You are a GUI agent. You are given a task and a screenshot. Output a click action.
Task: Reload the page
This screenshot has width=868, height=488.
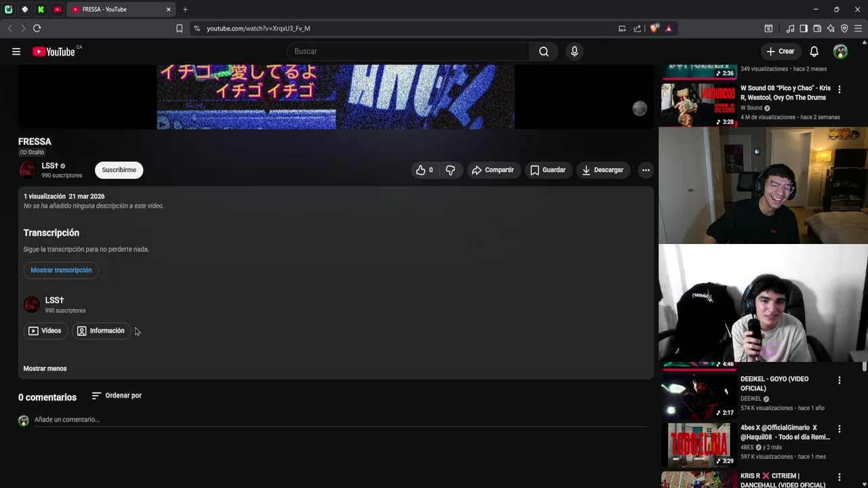click(x=37, y=28)
